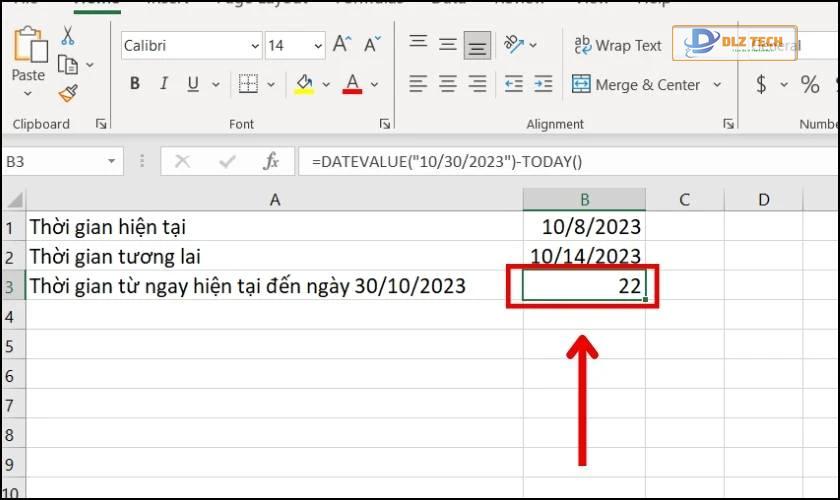This screenshot has width=840, height=500.
Task: Click Increase Indent icon
Action: (543, 84)
